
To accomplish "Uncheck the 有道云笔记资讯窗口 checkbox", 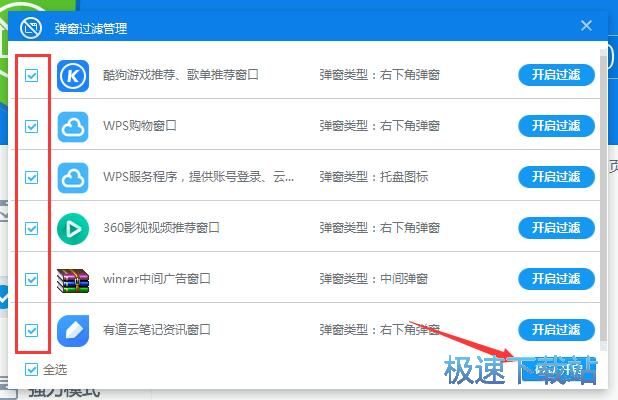I will tap(32, 330).
